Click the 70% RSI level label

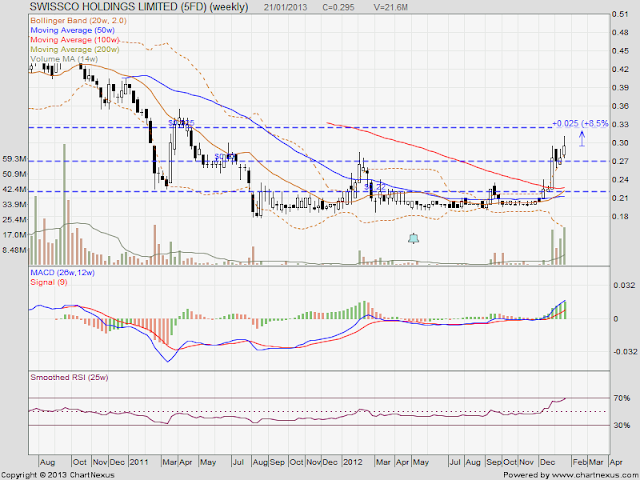point(621,398)
